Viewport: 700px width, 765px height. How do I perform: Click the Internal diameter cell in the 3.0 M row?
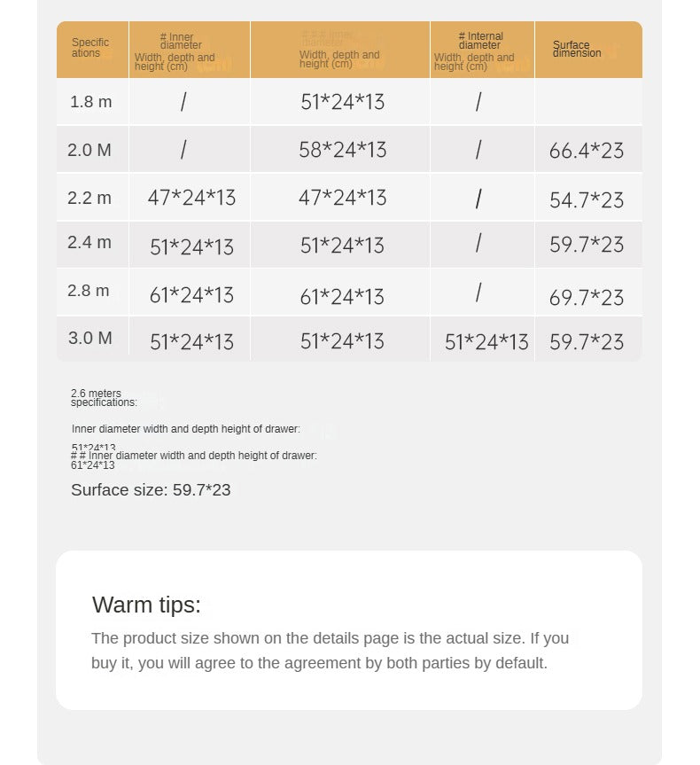(486, 342)
